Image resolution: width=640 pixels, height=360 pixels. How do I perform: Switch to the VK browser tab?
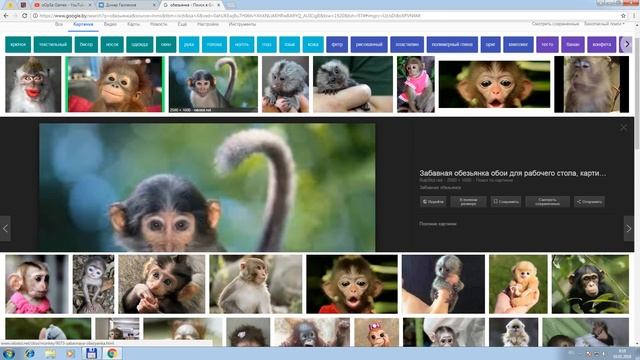point(127,5)
